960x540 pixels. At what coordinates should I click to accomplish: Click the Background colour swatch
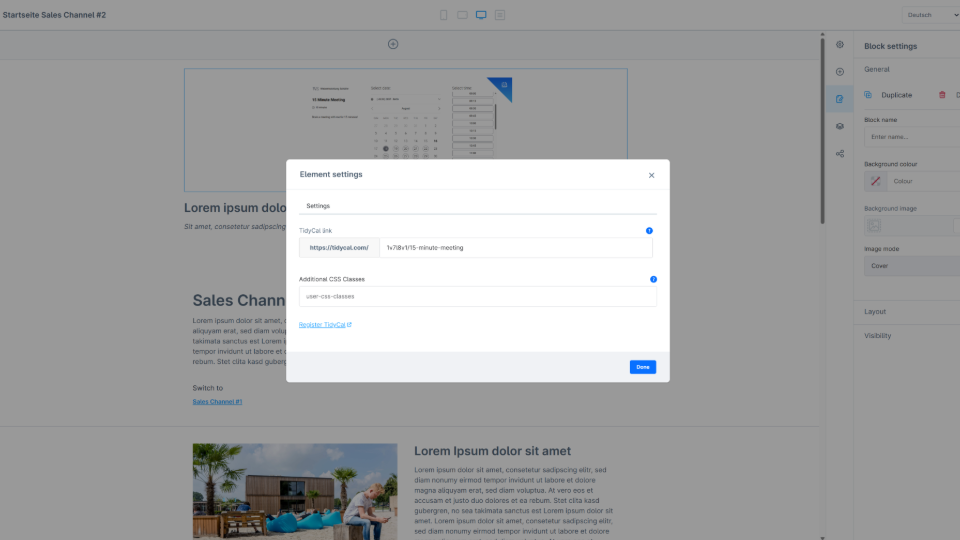[x=875, y=181]
